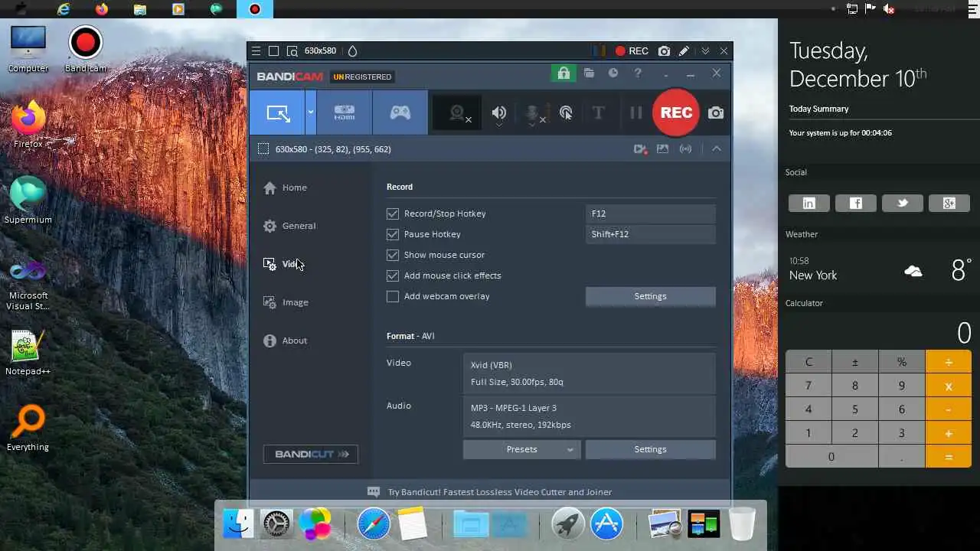Open Google Plus social button in sidebar
This screenshot has height=551, width=980.
pos(949,203)
